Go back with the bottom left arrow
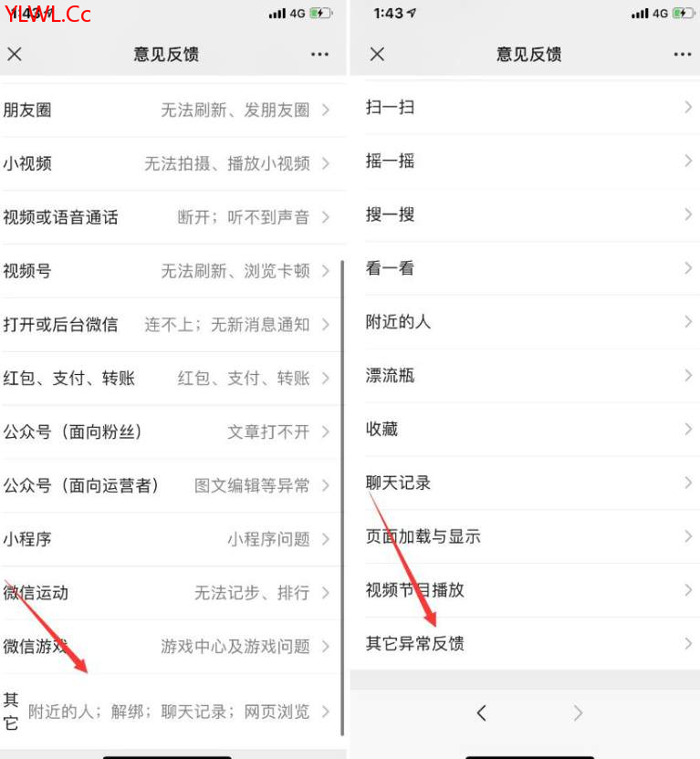This screenshot has height=759, width=700. tap(481, 712)
